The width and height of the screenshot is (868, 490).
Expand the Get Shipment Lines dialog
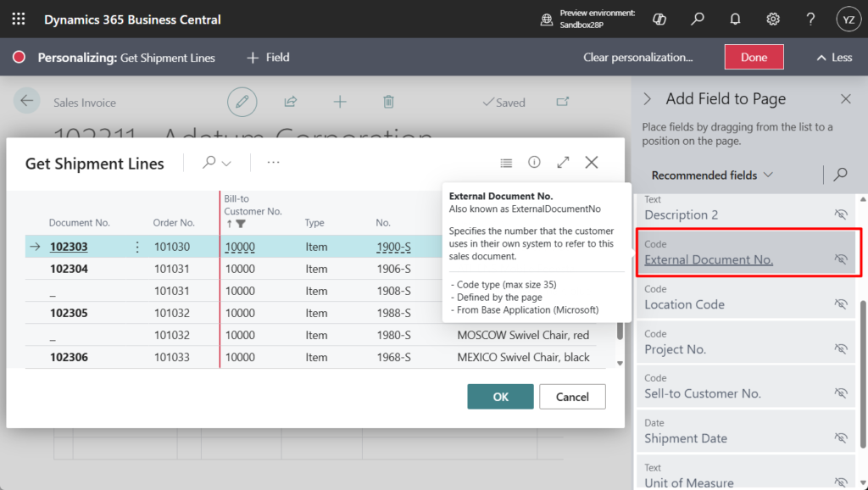(563, 163)
